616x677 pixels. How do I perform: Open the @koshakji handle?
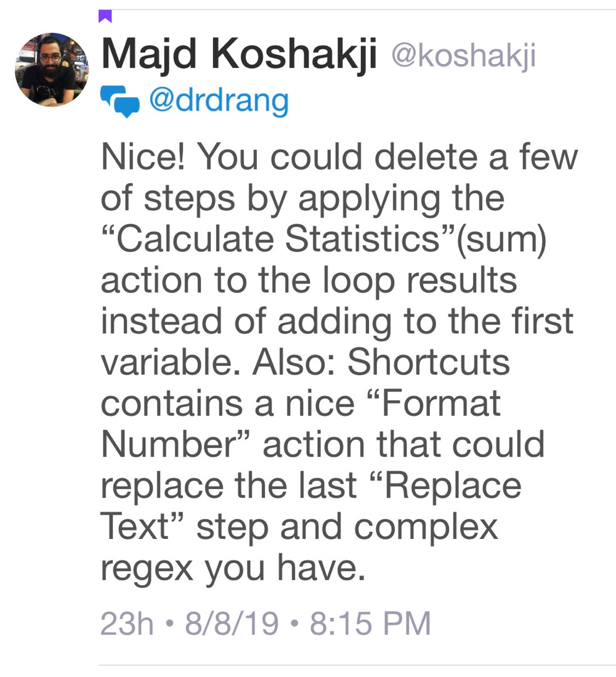click(463, 56)
